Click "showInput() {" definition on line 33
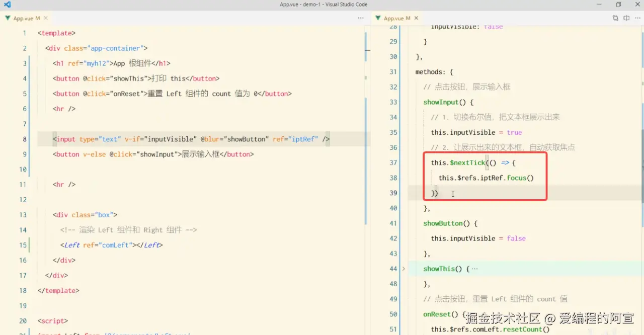The height and width of the screenshot is (335, 644). (x=448, y=102)
